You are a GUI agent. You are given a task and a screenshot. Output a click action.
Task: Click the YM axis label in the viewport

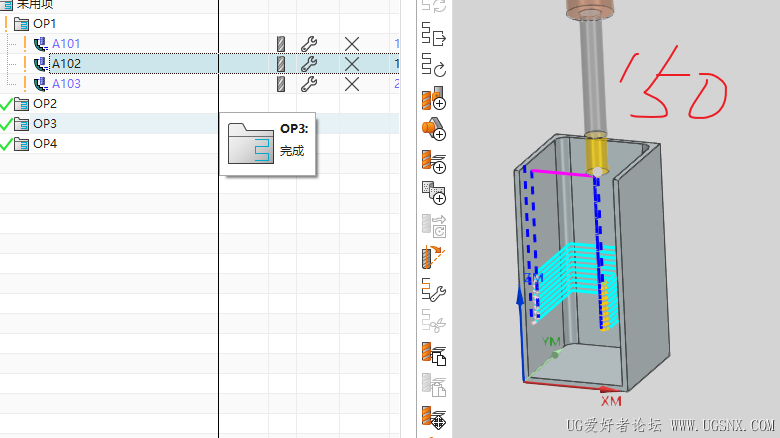point(551,341)
